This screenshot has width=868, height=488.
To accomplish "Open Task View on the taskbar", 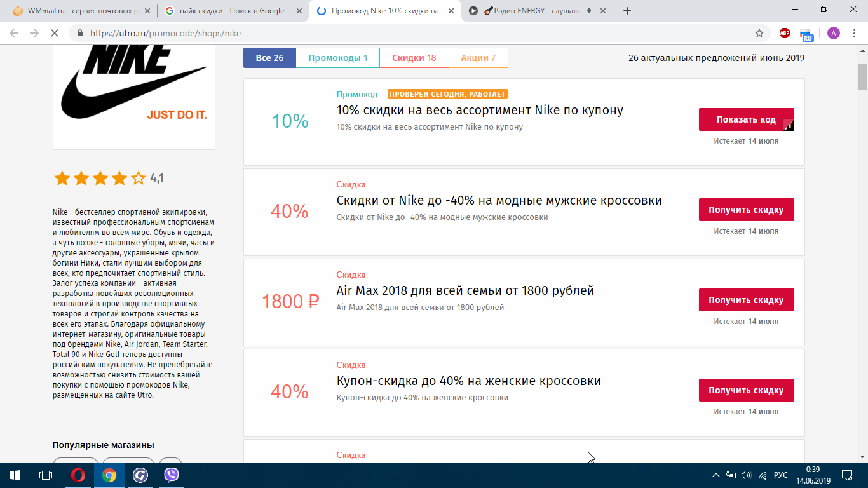I will pyautogui.click(x=45, y=475).
